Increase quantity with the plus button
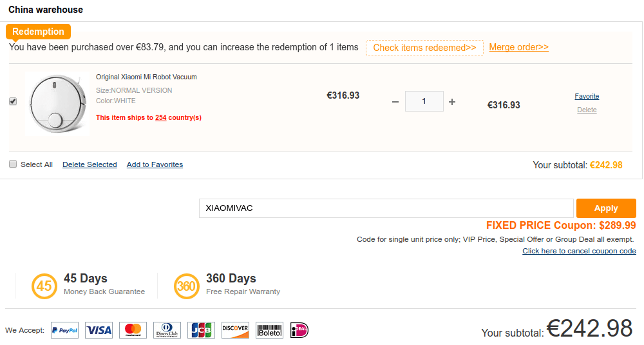The image size is (644, 345). (x=452, y=102)
